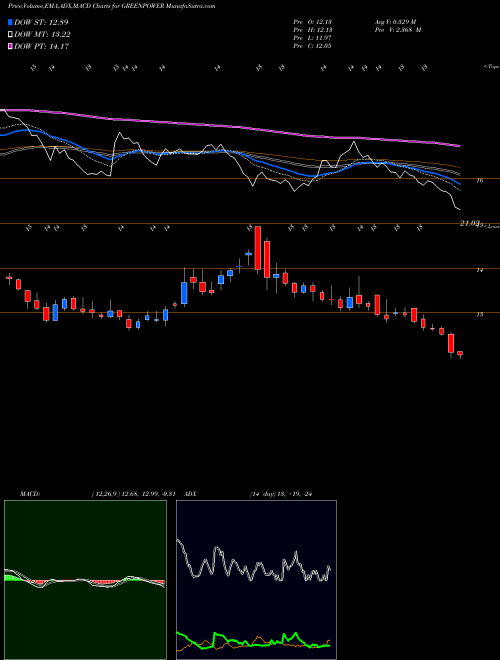Select the 'DOW MT: 13.22' label
The width and height of the screenshot is (500, 660).
point(42,35)
